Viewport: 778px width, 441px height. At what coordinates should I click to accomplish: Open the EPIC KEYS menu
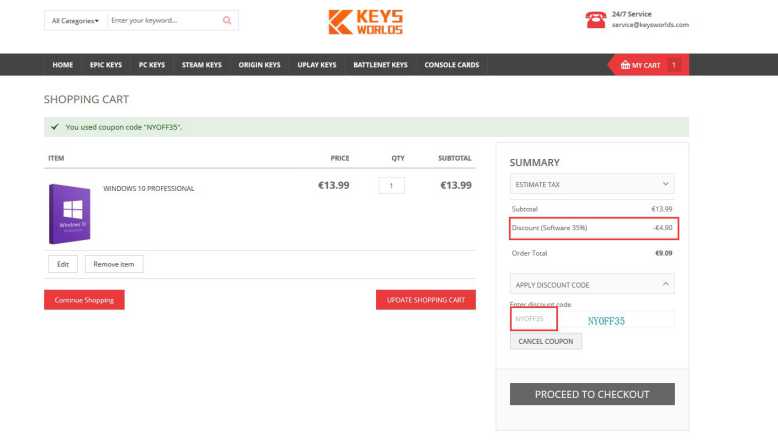pyautogui.click(x=106, y=65)
